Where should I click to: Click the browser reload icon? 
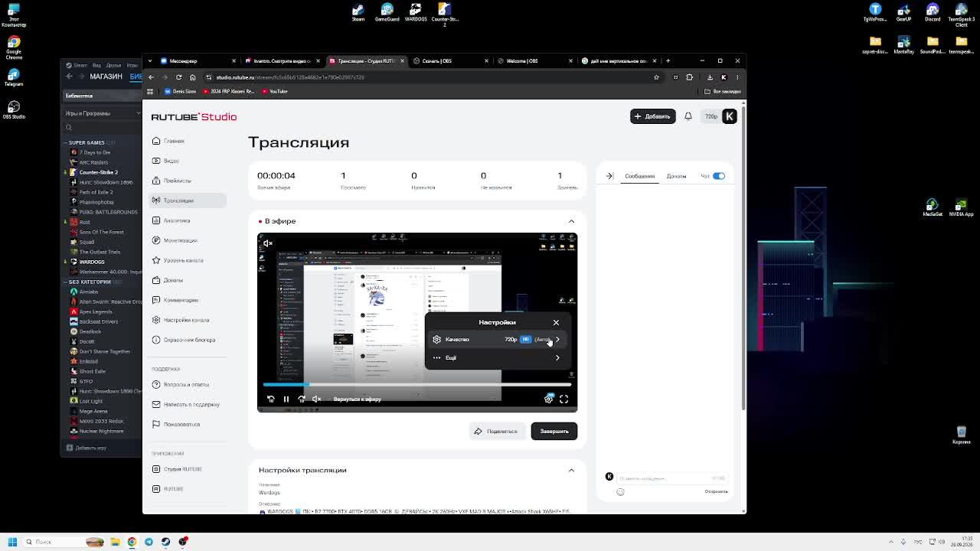pos(178,77)
